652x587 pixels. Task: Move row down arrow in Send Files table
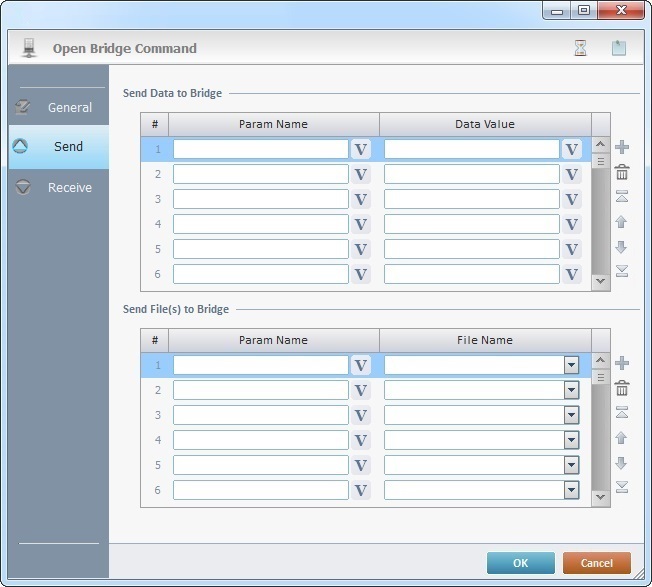[622, 463]
